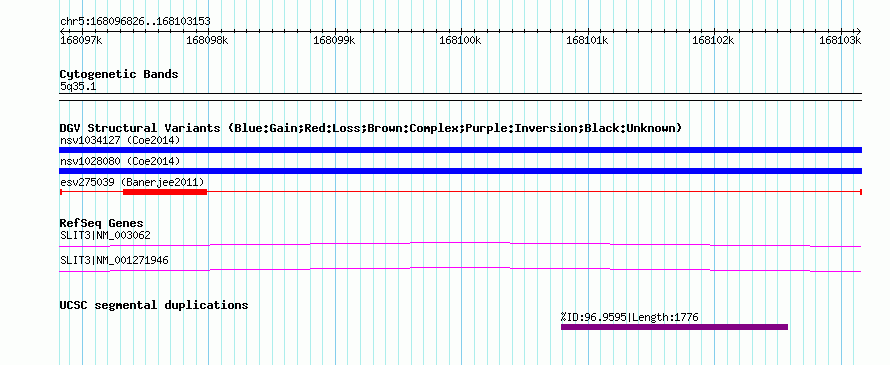Click the 168103k ruler tick label
Screen dimensions: 890x365
(x=840, y=40)
